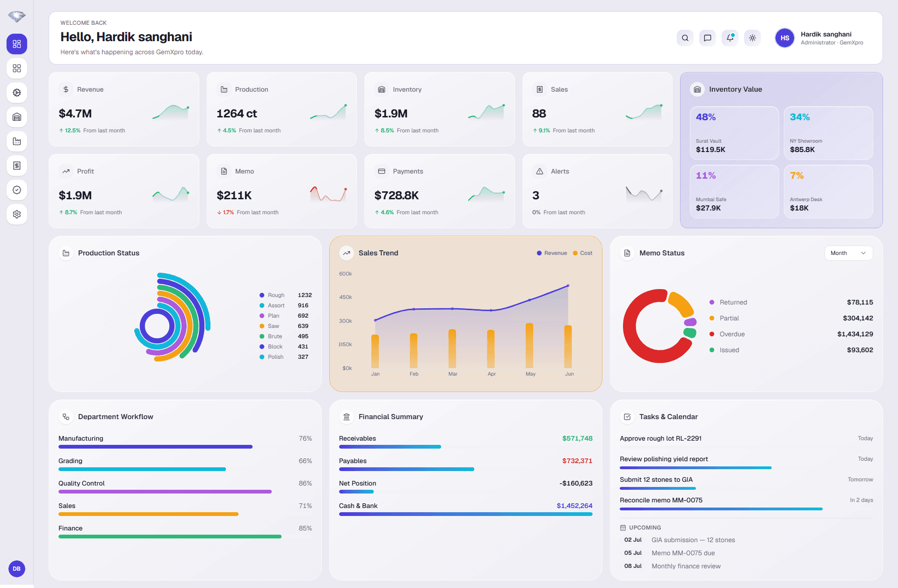
Task: Click the Net Position value -$160,623
Action: click(x=576, y=483)
